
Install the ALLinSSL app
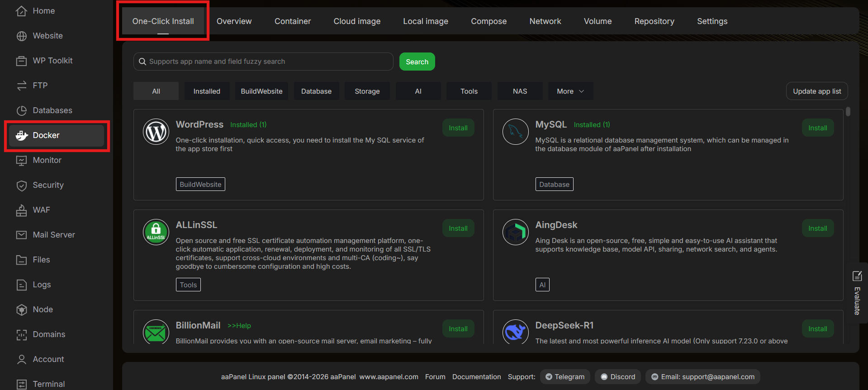click(x=458, y=228)
